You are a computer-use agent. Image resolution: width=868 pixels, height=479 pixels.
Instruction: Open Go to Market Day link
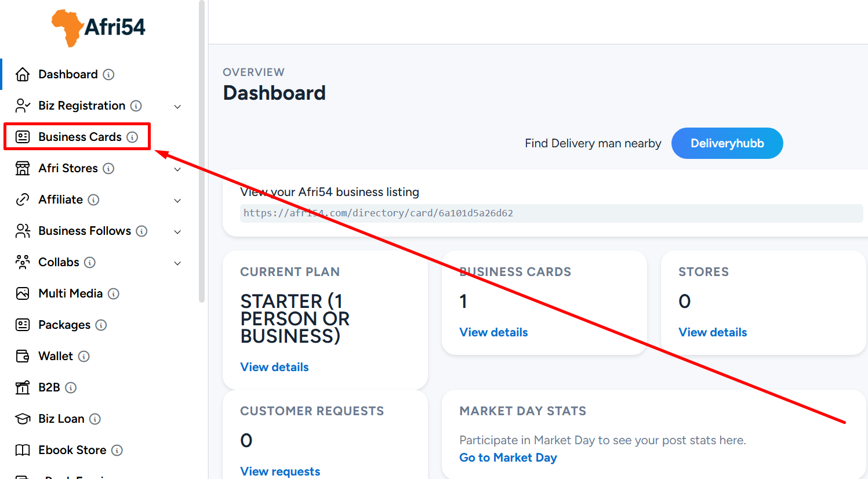(x=508, y=458)
